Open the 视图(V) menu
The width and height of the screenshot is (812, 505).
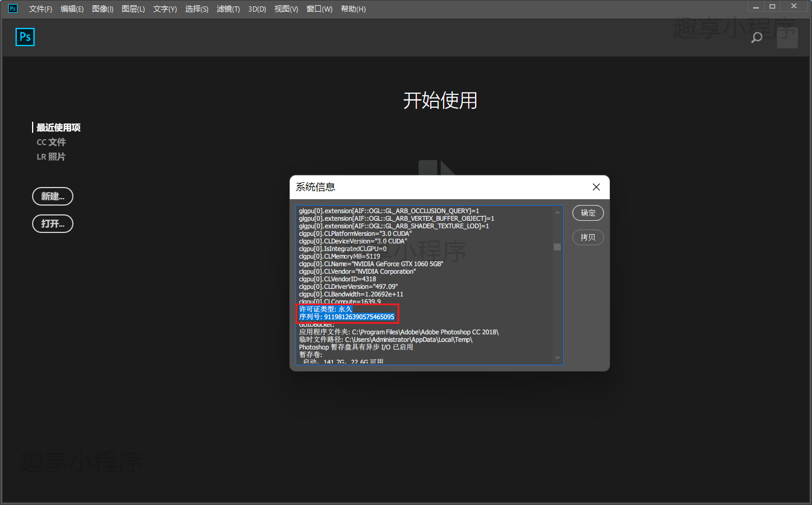point(286,9)
